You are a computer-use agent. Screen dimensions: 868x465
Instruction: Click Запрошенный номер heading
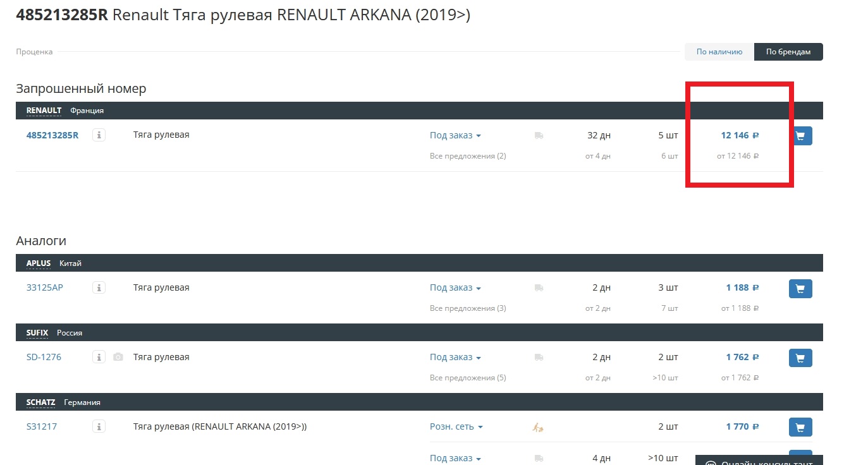81,88
